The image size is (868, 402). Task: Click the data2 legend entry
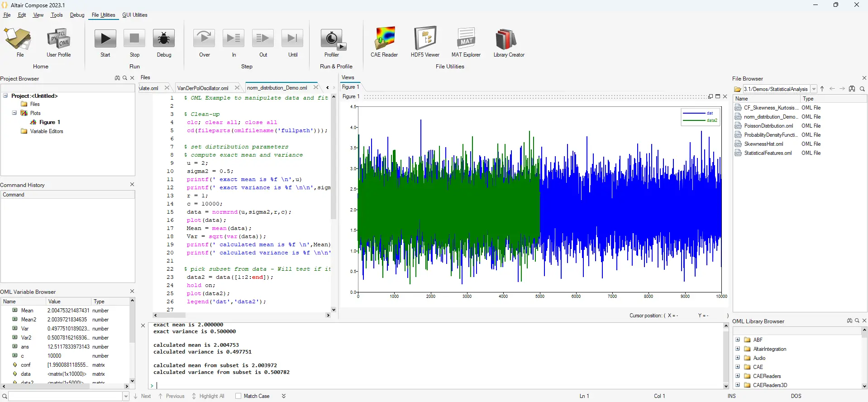711,120
